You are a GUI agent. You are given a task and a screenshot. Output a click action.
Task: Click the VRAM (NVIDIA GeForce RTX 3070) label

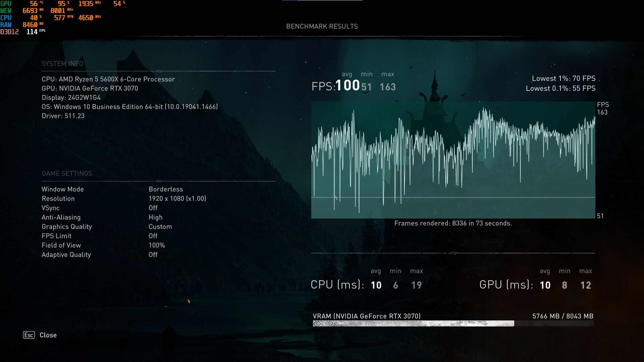tap(367, 316)
